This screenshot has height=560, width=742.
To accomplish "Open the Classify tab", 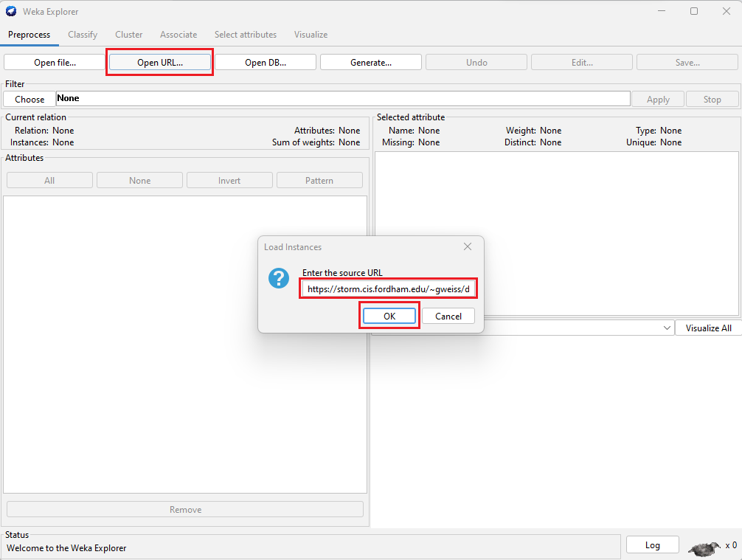I will tap(83, 35).
